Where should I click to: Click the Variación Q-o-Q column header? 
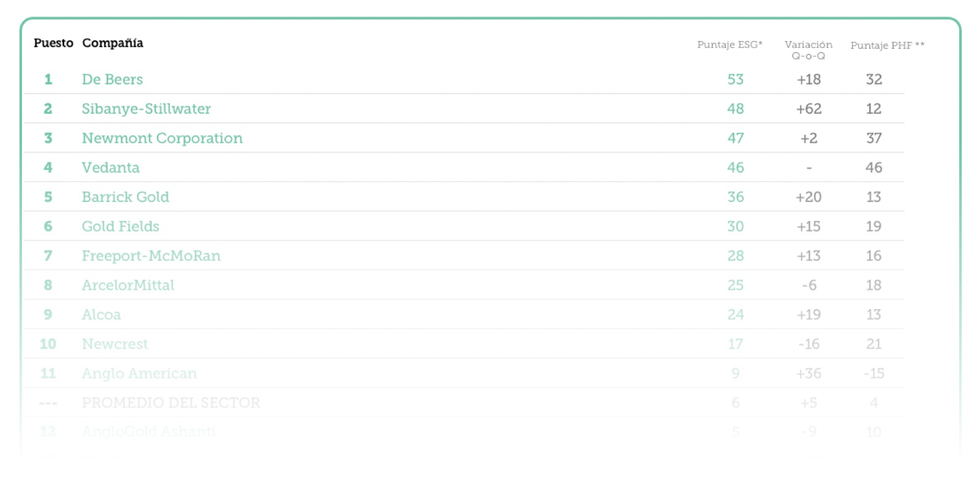point(809,50)
